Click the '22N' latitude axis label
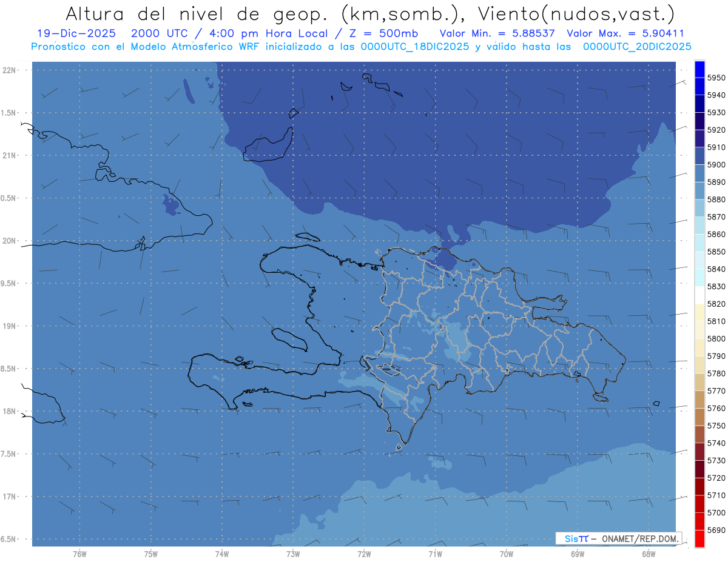The width and height of the screenshot is (728, 562). pos(10,70)
